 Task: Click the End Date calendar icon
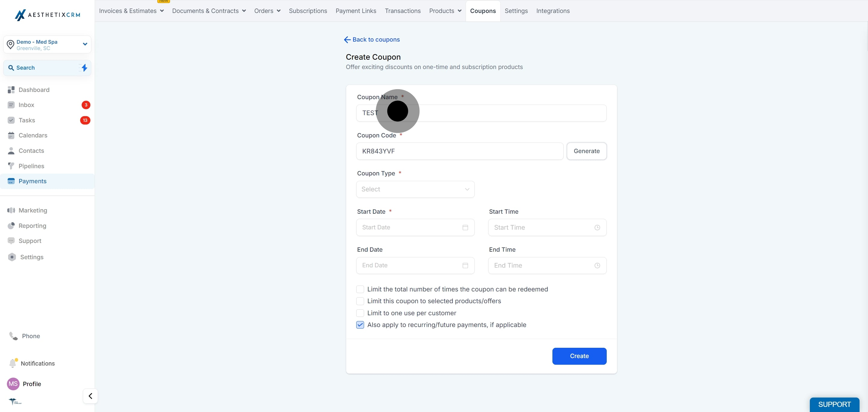[x=465, y=266]
